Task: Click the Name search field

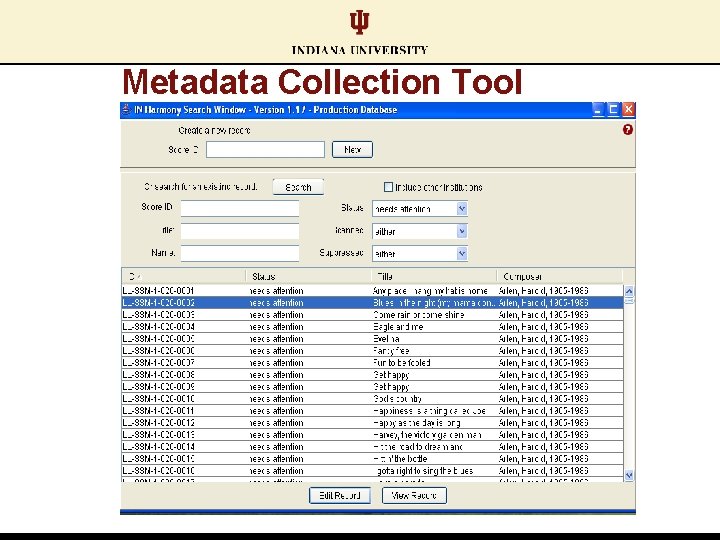Action: [240, 253]
